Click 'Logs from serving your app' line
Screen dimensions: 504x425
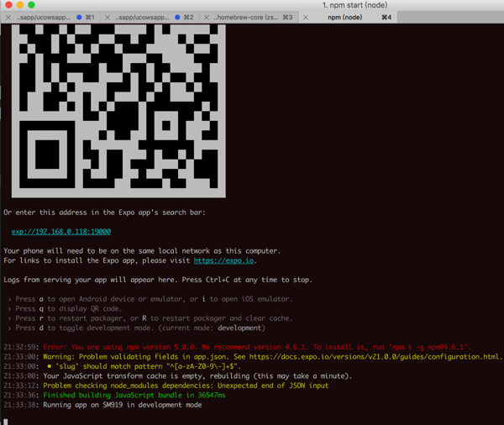[158, 280]
